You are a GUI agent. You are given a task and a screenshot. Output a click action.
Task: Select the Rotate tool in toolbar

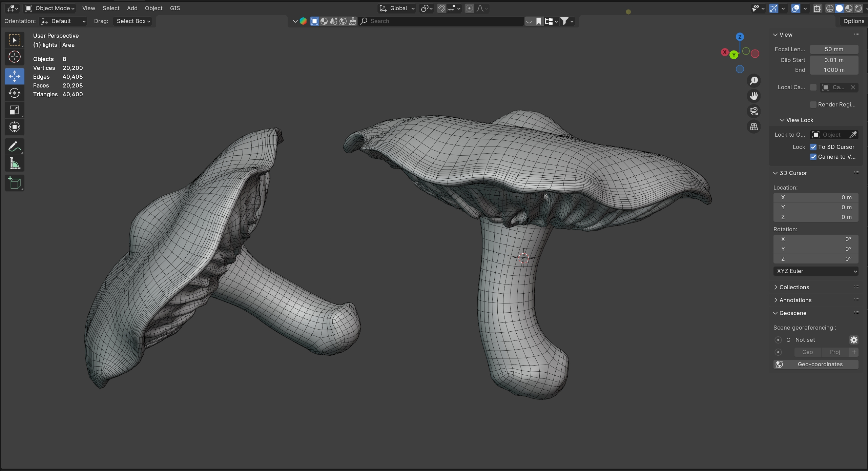(14, 93)
